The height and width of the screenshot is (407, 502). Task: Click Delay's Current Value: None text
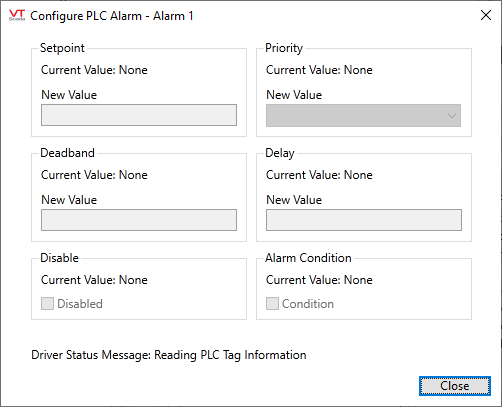[x=319, y=175]
